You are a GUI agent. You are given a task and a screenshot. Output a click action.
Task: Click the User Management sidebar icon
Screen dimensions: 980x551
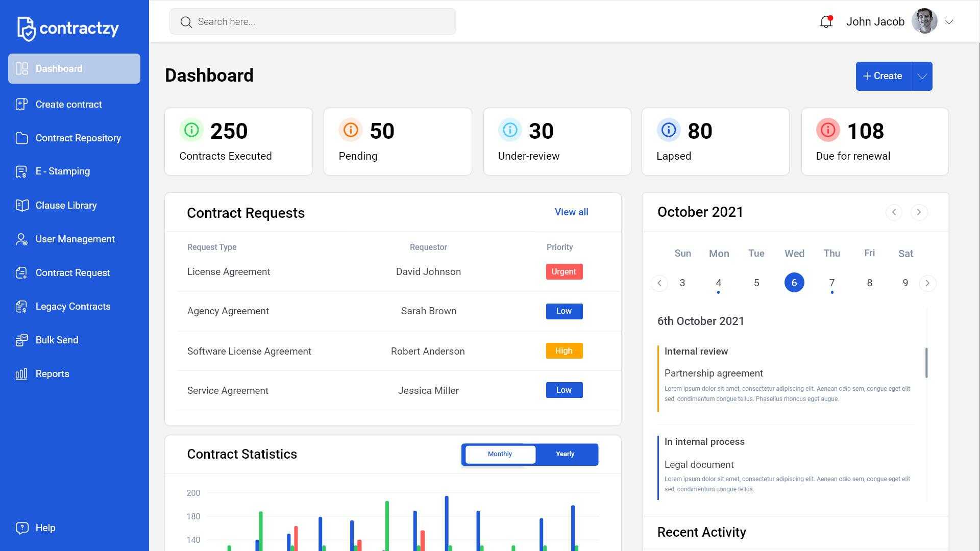21,239
